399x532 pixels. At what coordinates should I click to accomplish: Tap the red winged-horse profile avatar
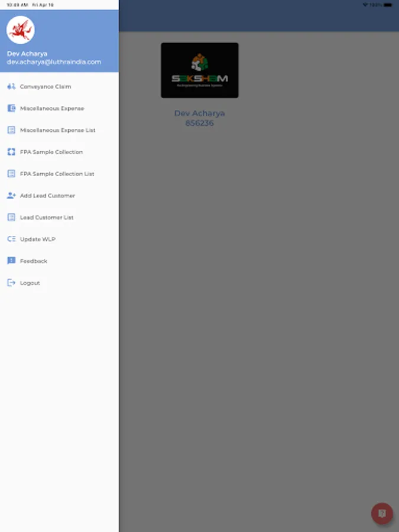click(20, 30)
